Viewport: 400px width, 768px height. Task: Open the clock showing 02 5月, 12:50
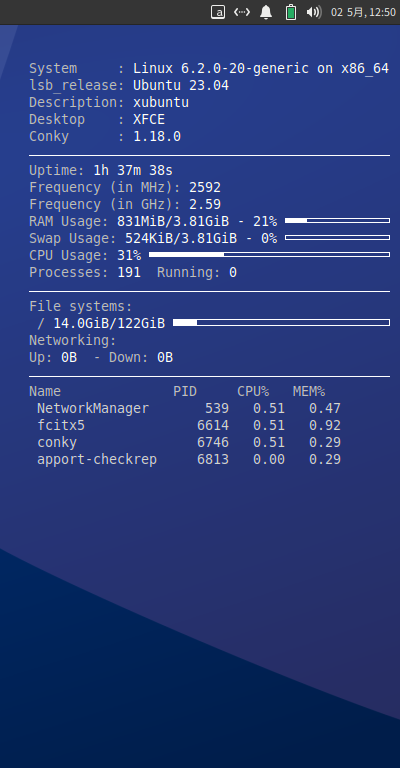click(x=363, y=12)
